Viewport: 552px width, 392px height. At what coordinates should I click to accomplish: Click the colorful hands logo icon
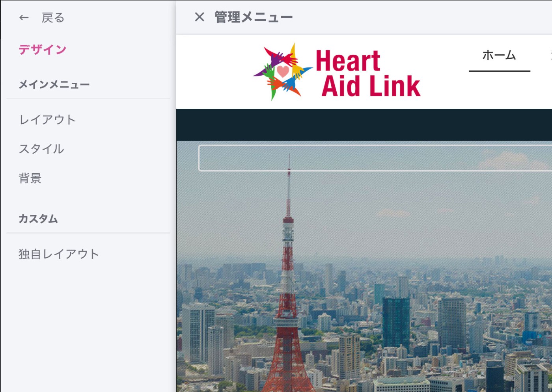(x=282, y=72)
